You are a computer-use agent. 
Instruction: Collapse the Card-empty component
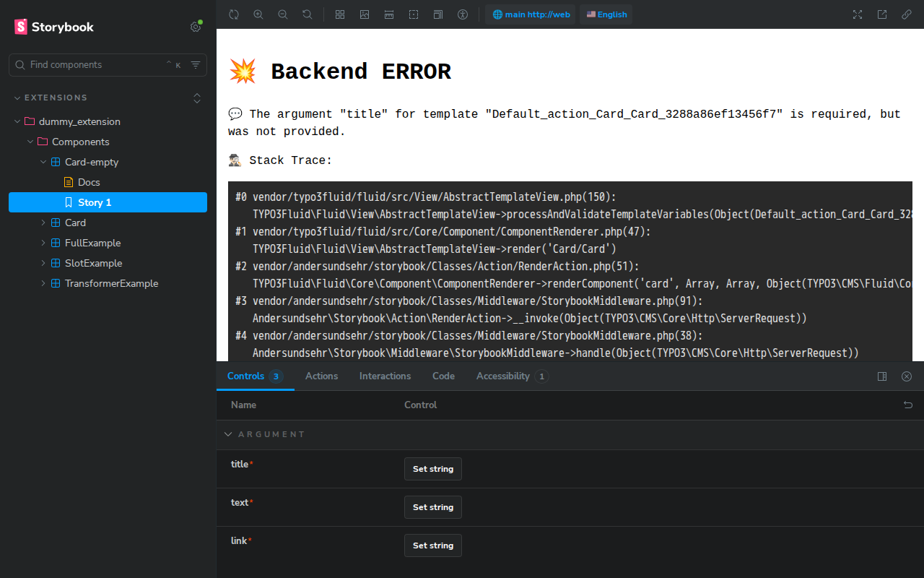coord(91,162)
